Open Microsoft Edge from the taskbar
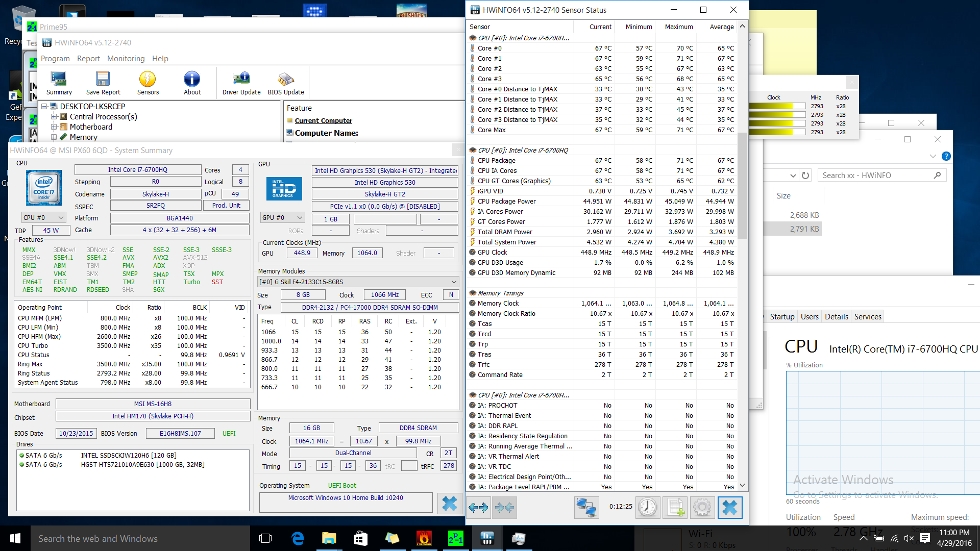The image size is (980, 551). (x=297, y=538)
